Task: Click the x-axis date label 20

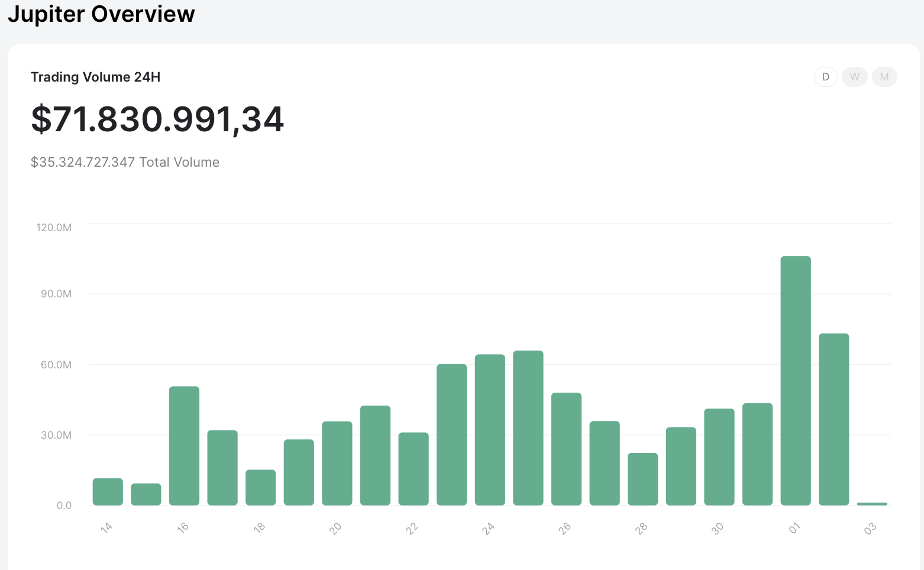Action: click(x=335, y=528)
